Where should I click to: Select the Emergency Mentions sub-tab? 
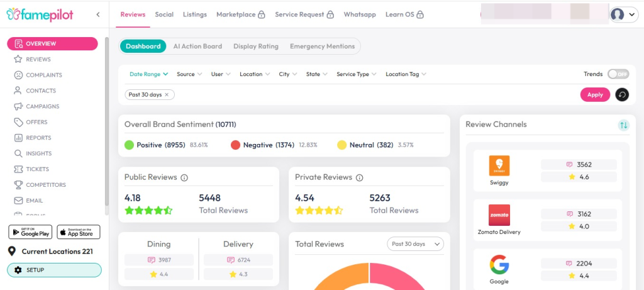point(323,47)
